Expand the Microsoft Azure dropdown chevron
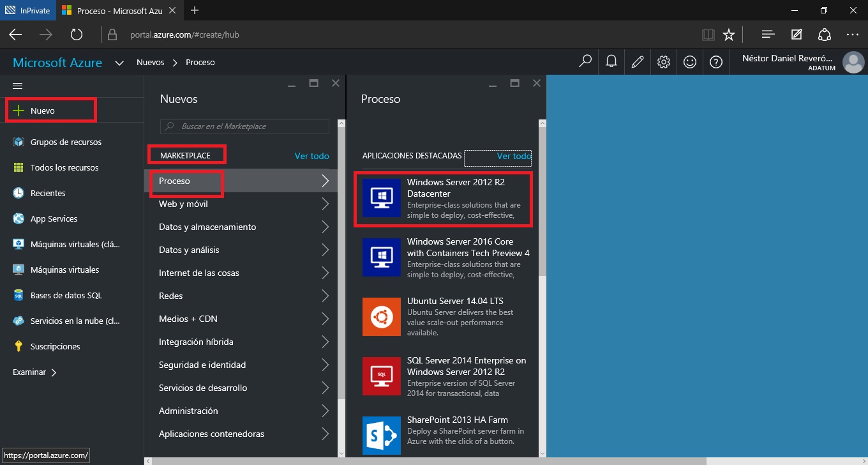Screen dimensions: 868x465 (119, 63)
